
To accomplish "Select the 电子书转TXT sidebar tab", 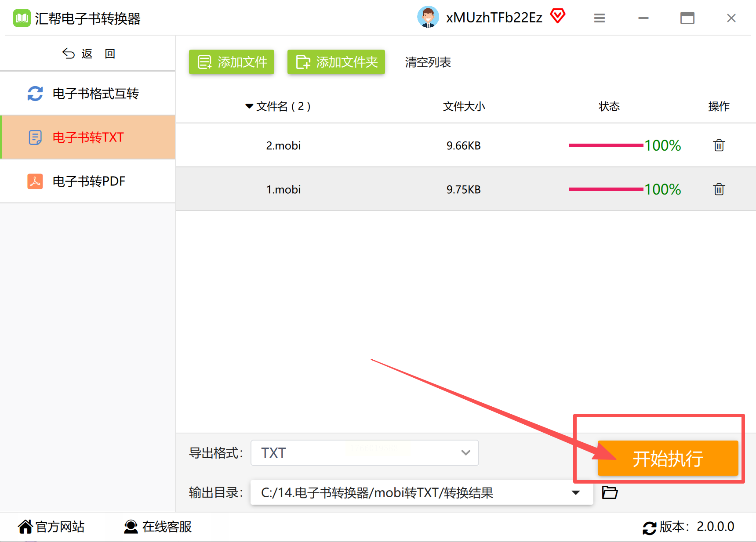I will click(x=87, y=137).
